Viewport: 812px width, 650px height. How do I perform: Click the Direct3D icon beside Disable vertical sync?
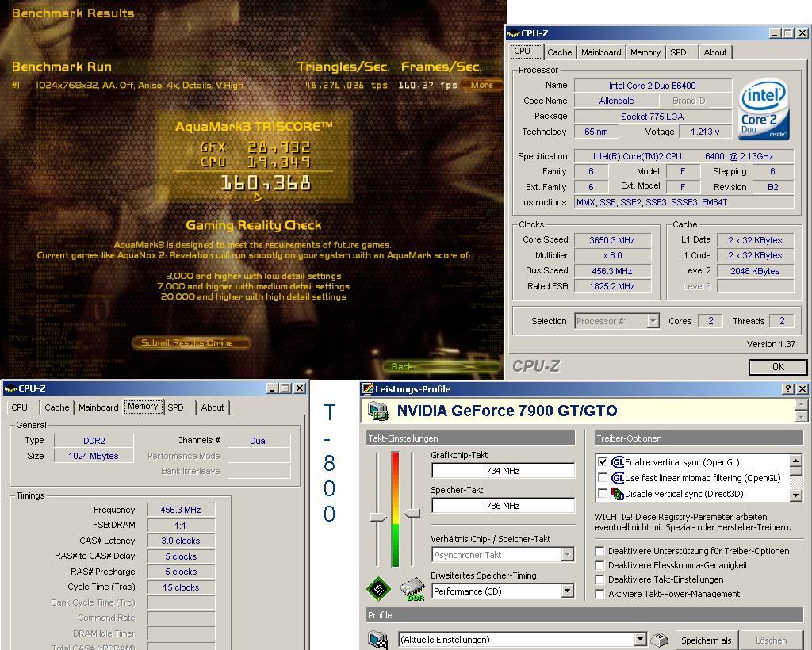coord(618,494)
